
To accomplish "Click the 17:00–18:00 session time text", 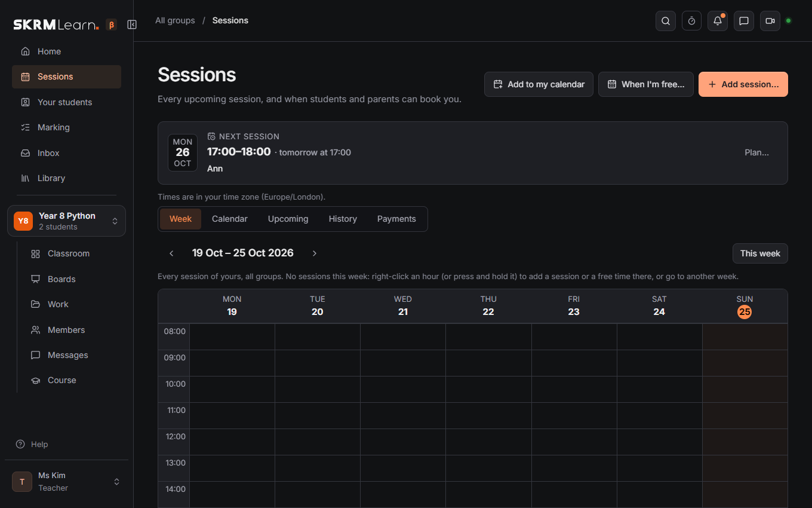I will (239, 152).
